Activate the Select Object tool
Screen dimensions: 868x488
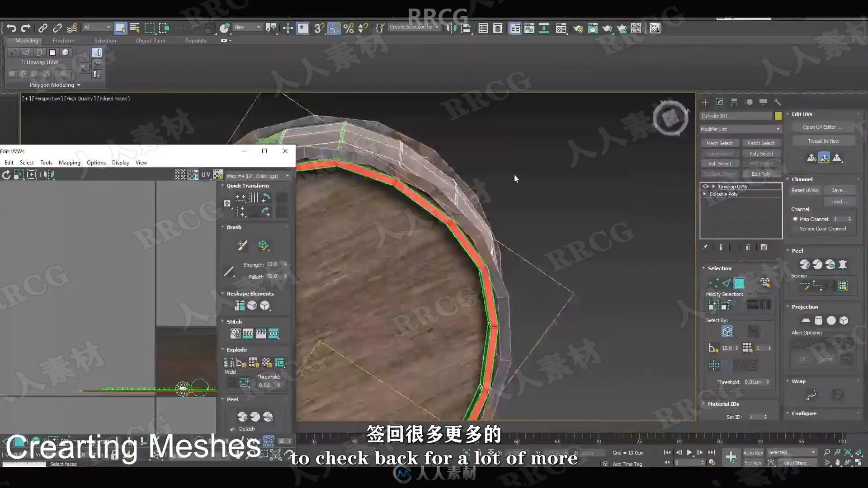click(x=120, y=28)
